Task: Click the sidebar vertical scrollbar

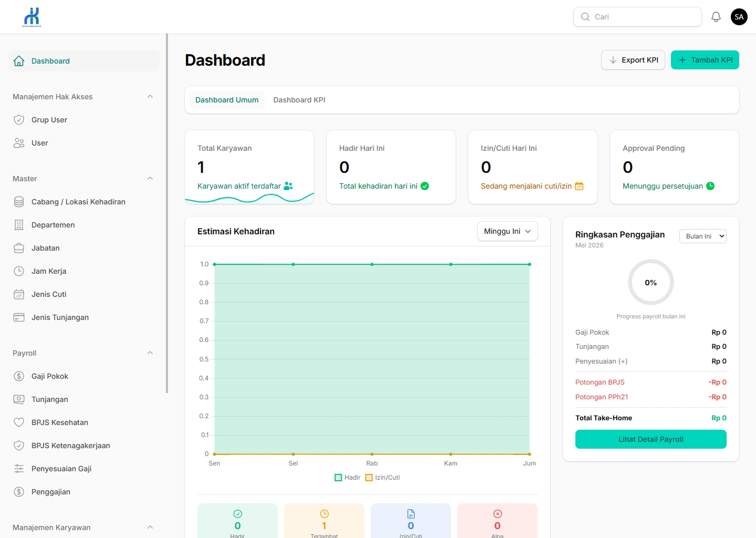Action: pyautogui.click(x=167, y=213)
